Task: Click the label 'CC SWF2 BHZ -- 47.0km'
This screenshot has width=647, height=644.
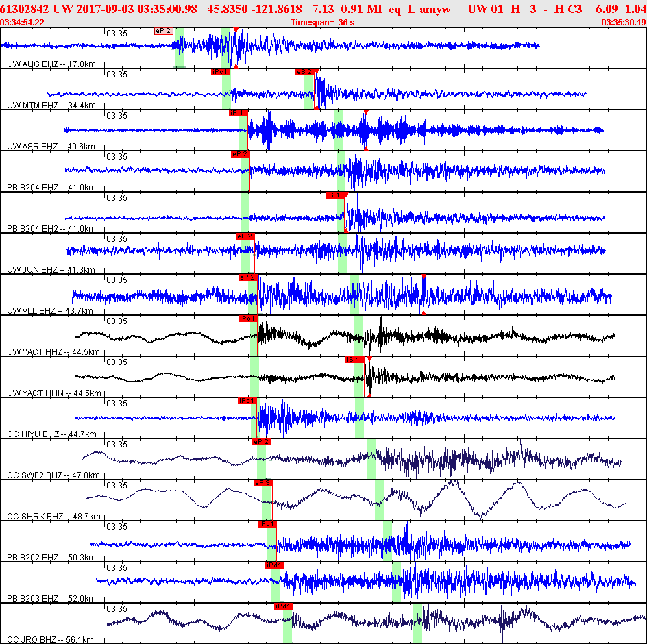Action: point(53,475)
